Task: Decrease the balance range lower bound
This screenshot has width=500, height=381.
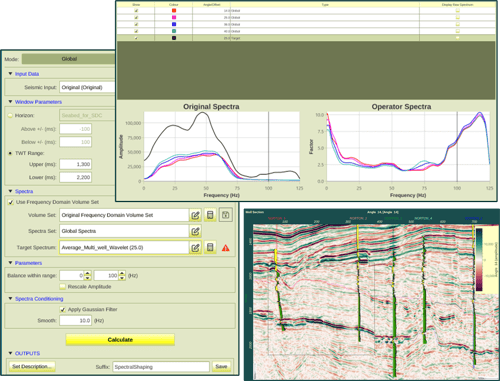Action: pyautogui.click(x=88, y=278)
